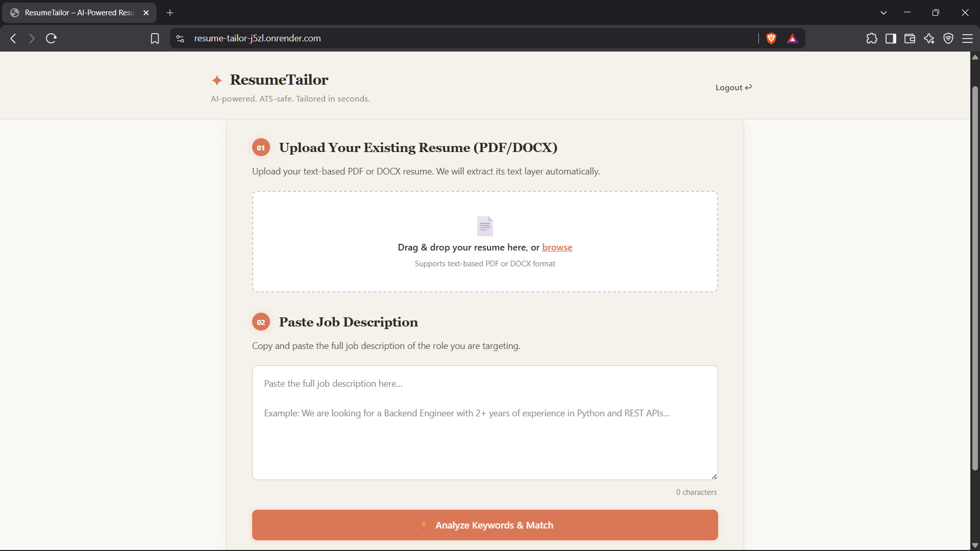The image size is (980, 551).
Task: Click 'AI-powered. ATS-safe. Tailored in seconds.' tagline
Action: (290, 98)
